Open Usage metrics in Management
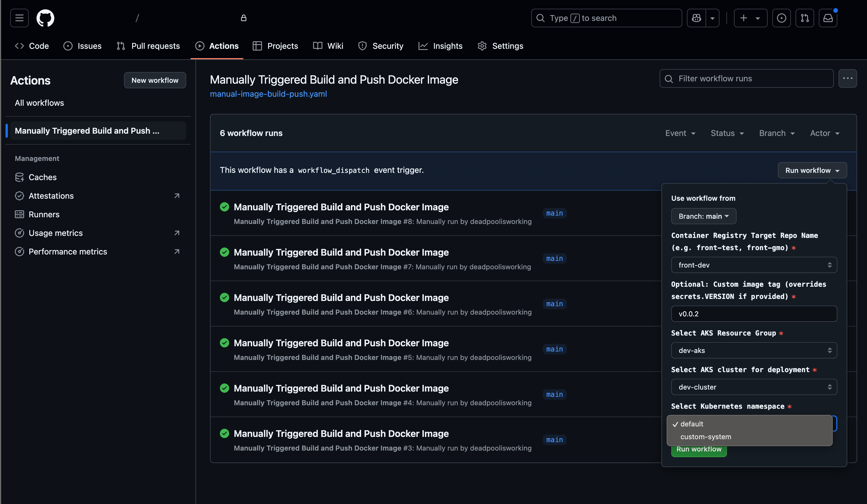This screenshot has width=867, height=504. tap(98, 233)
